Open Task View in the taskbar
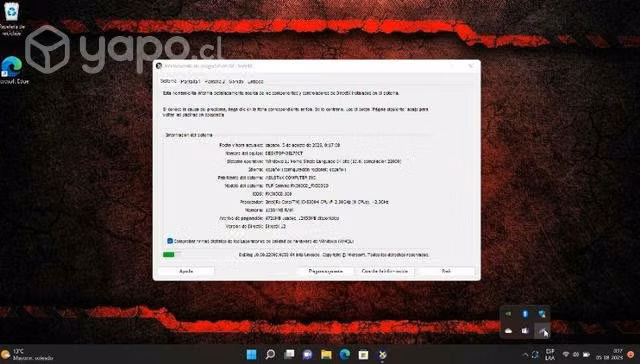 (289, 354)
